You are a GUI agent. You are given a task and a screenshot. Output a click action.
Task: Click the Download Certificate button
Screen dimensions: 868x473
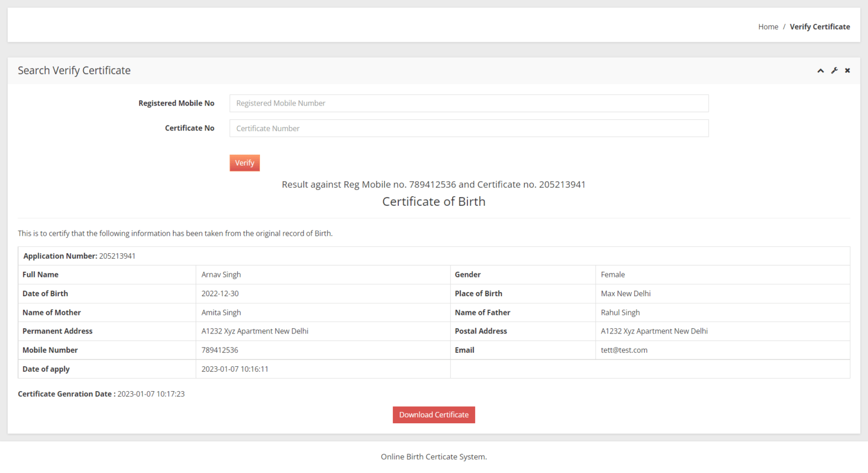(433, 414)
